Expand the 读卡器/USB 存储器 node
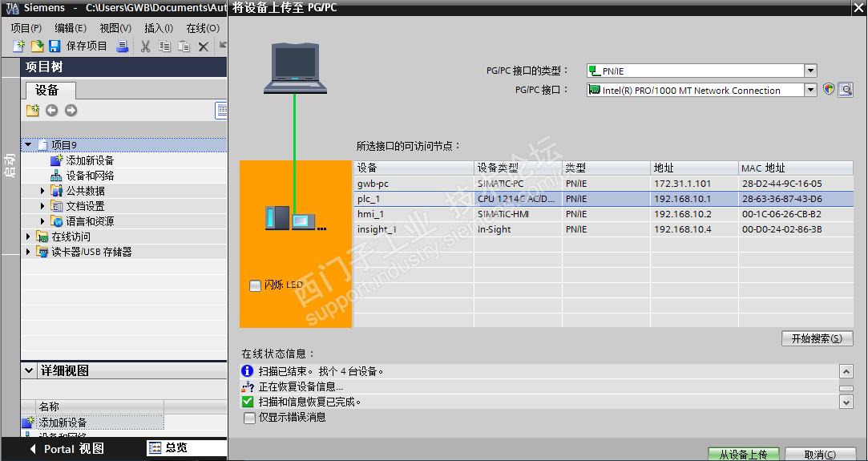Image resolution: width=868 pixels, height=461 pixels. (x=28, y=252)
